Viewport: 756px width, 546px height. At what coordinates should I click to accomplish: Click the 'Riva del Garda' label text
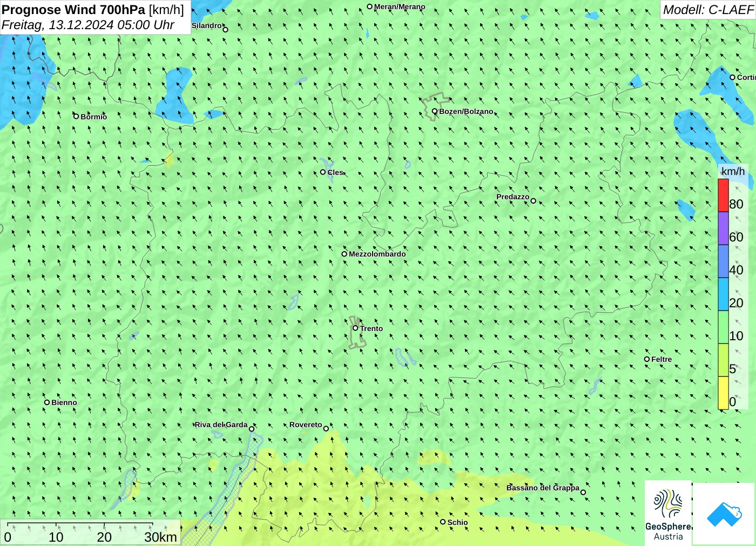click(221, 424)
